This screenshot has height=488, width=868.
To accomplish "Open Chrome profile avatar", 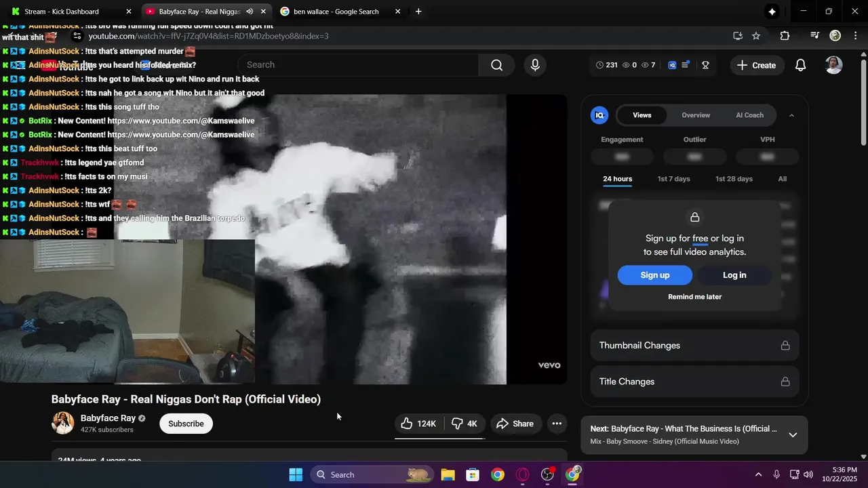I will tap(835, 36).
